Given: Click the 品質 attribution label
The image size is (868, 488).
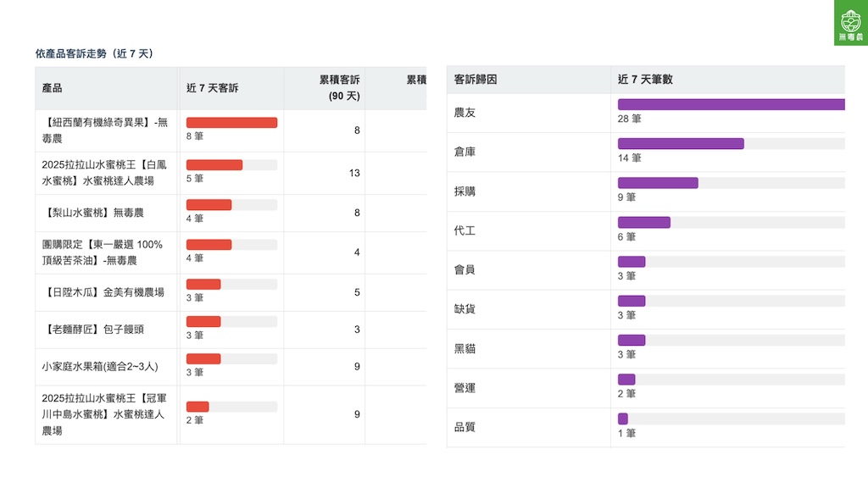Looking at the screenshot, I should point(465,427).
